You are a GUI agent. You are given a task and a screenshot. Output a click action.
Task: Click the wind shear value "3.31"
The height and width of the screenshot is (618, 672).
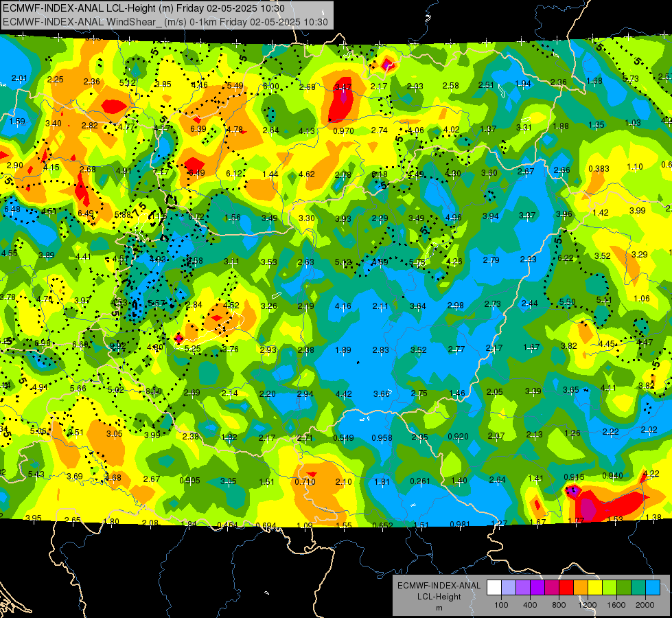click(x=524, y=127)
